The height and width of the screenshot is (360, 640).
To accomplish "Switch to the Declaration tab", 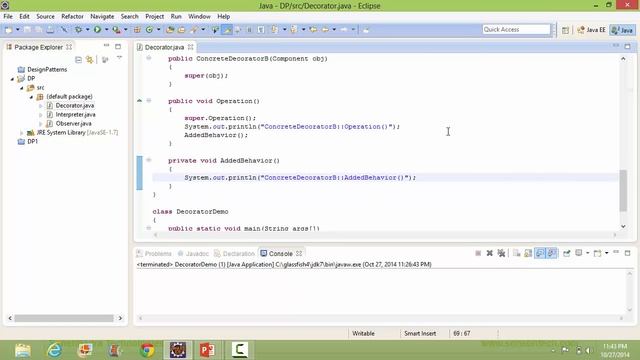I will [235, 253].
